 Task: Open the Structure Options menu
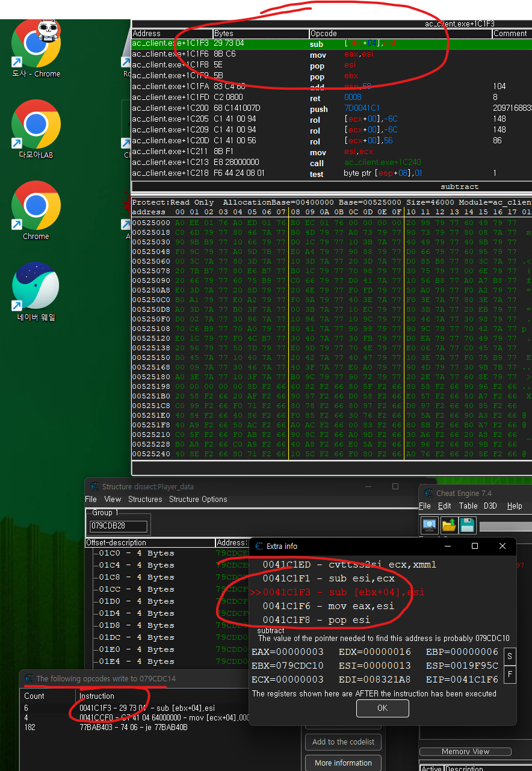coord(198,499)
